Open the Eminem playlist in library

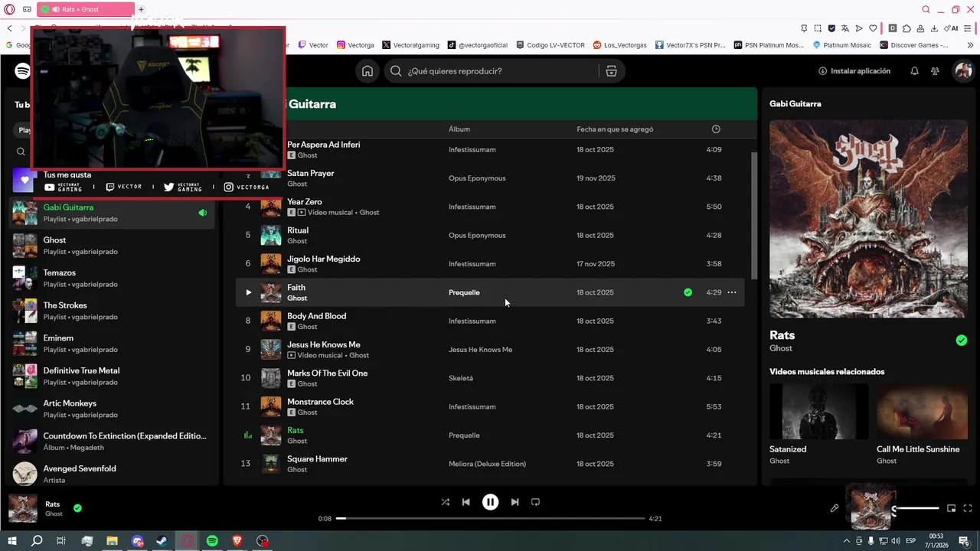pyautogui.click(x=112, y=344)
